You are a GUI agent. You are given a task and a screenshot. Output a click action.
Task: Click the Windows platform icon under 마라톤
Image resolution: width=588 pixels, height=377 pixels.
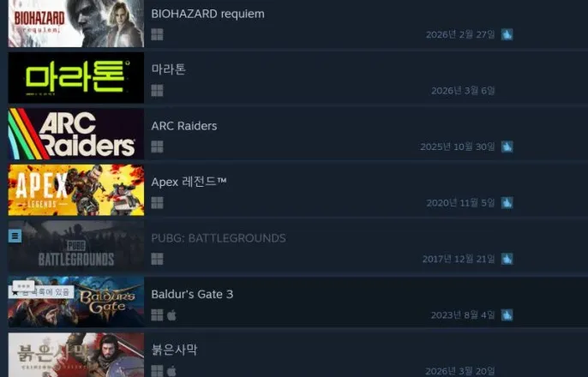pyautogui.click(x=157, y=90)
